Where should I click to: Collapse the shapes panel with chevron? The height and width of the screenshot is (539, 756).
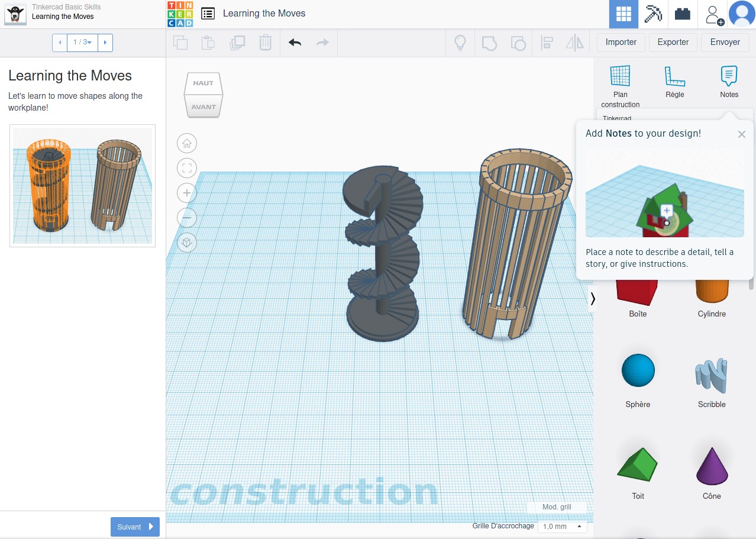593,299
